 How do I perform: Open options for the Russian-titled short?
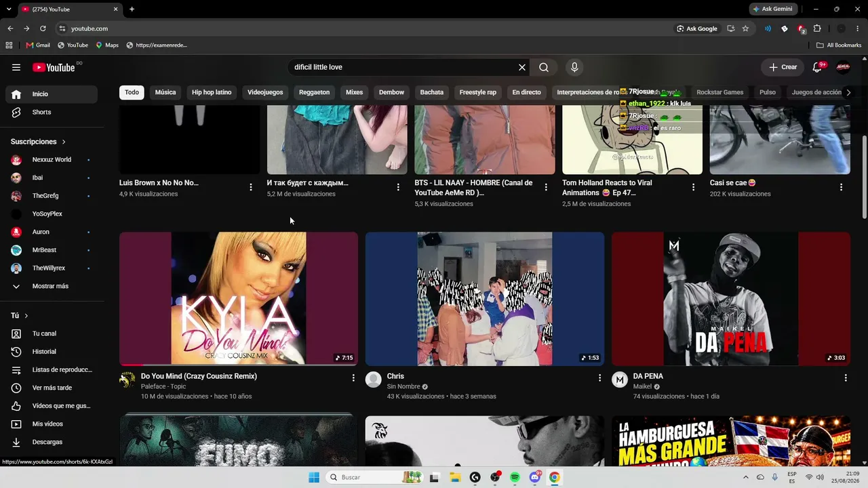(398, 187)
